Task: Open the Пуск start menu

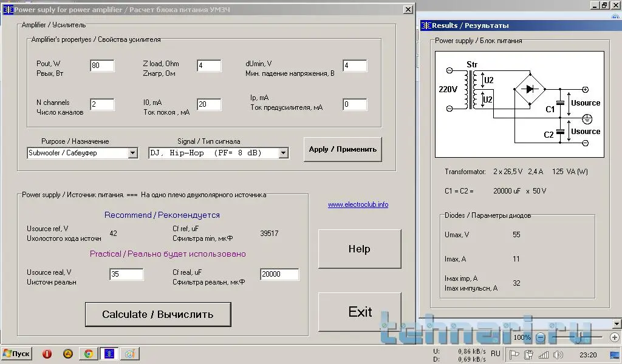Action: pos(16,353)
